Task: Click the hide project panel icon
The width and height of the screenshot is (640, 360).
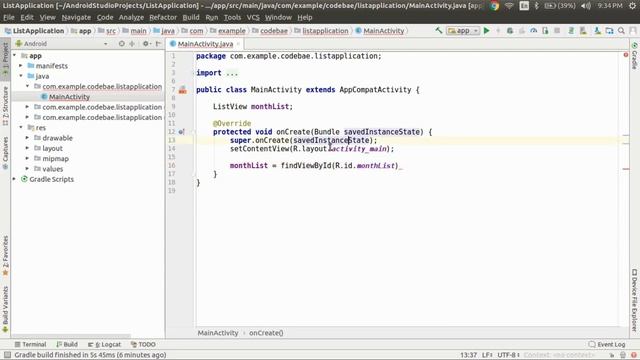Action: pyautogui.click(x=158, y=44)
